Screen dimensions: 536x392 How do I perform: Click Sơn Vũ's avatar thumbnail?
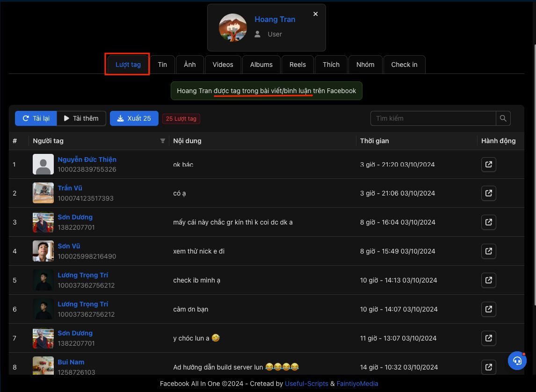(43, 251)
